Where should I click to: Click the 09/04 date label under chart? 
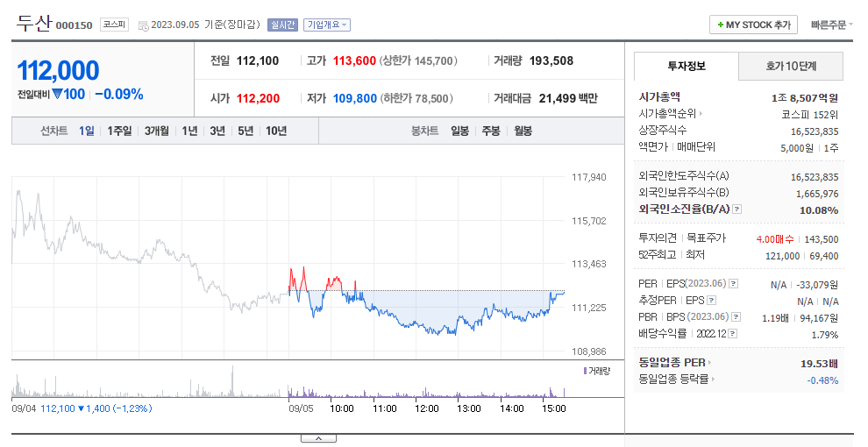pyautogui.click(x=24, y=408)
